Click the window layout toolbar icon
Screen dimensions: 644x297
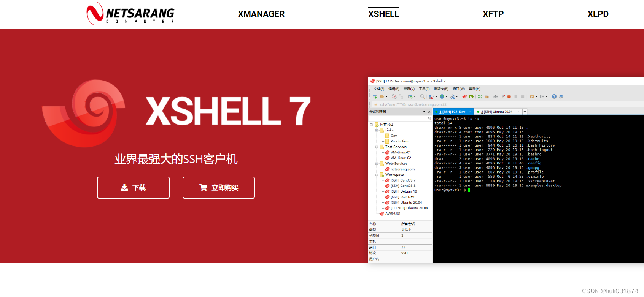(542, 96)
